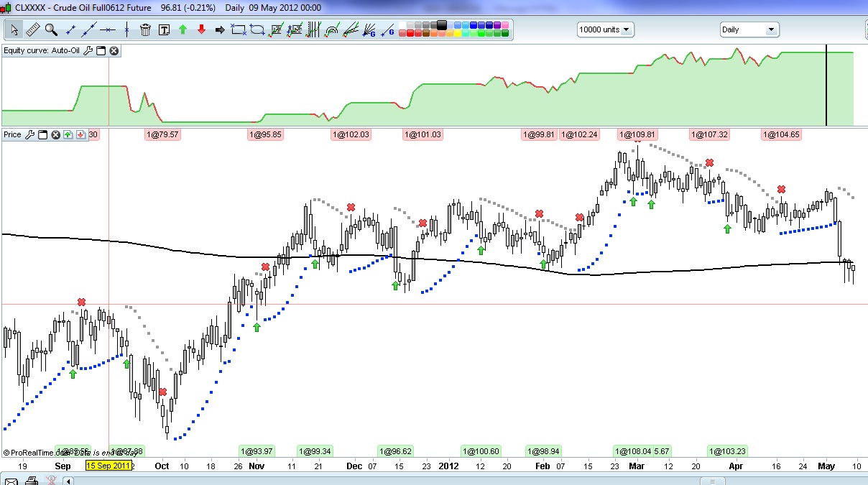Select the ellipse drawing tool
This screenshot has height=485, width=868.
coord(257,29)
